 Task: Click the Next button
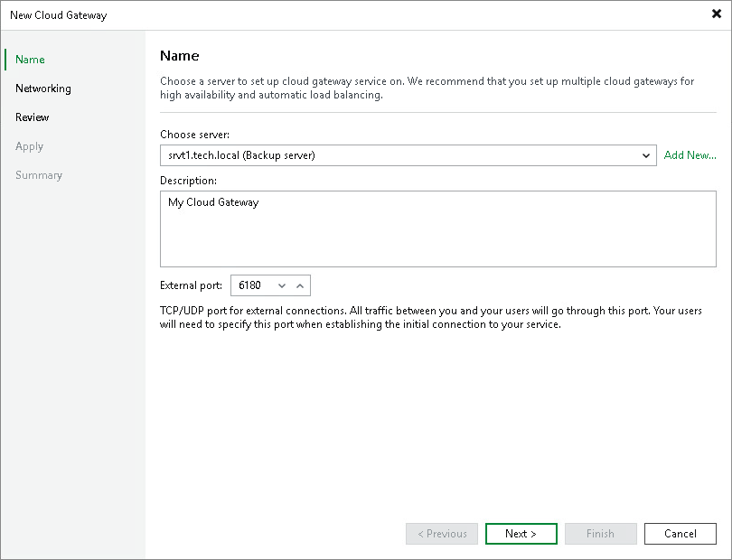pyautogui.click(x=521, y=534)
